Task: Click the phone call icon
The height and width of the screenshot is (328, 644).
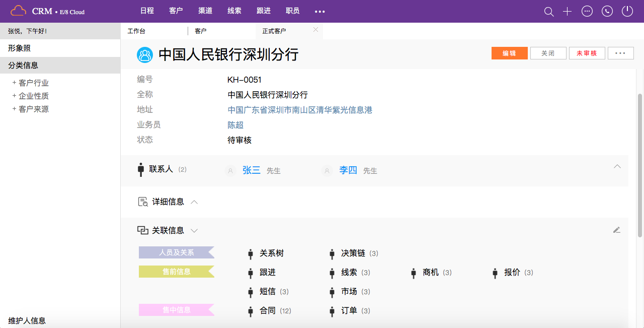Action: pyautogui.click(x=607, y=11)
